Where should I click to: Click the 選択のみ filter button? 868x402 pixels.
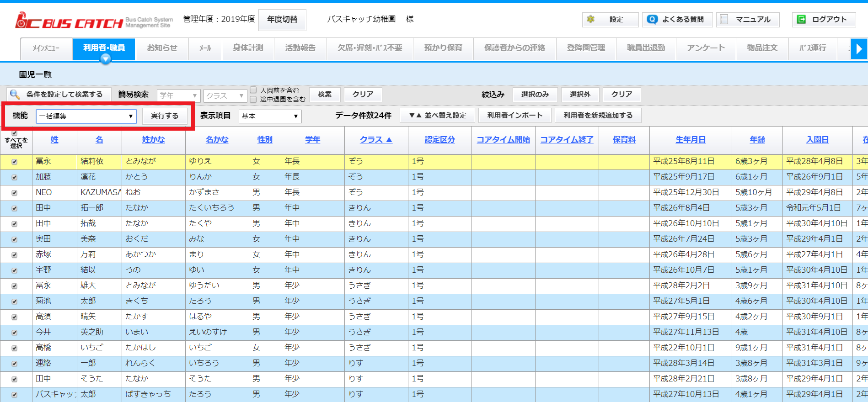tap(535, 95)
